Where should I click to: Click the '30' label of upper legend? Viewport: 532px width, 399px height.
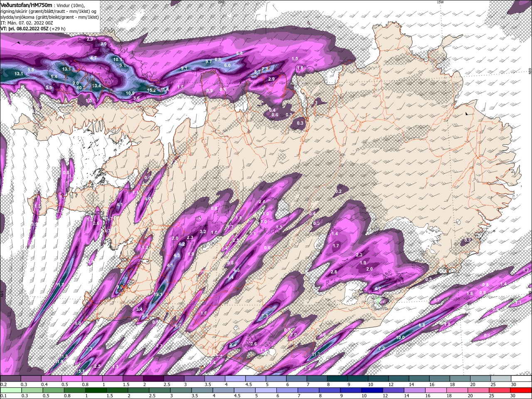click(x=514, y=384)
